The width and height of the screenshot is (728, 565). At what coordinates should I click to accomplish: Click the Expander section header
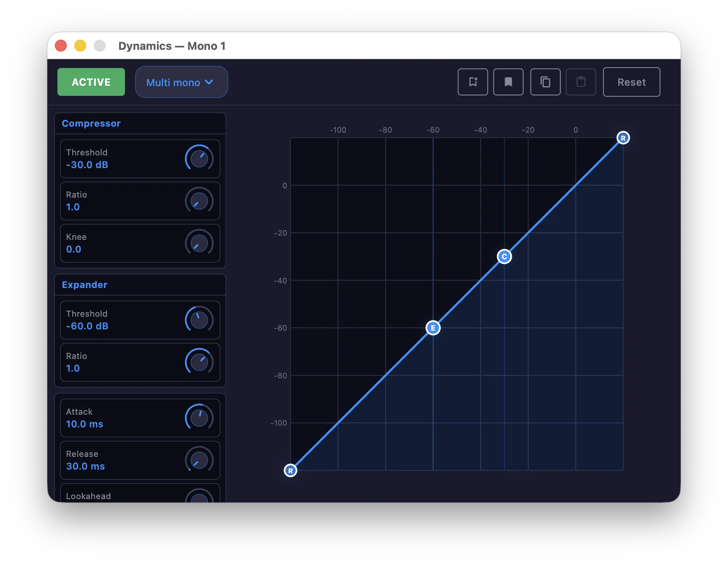[x=140, y=285]
